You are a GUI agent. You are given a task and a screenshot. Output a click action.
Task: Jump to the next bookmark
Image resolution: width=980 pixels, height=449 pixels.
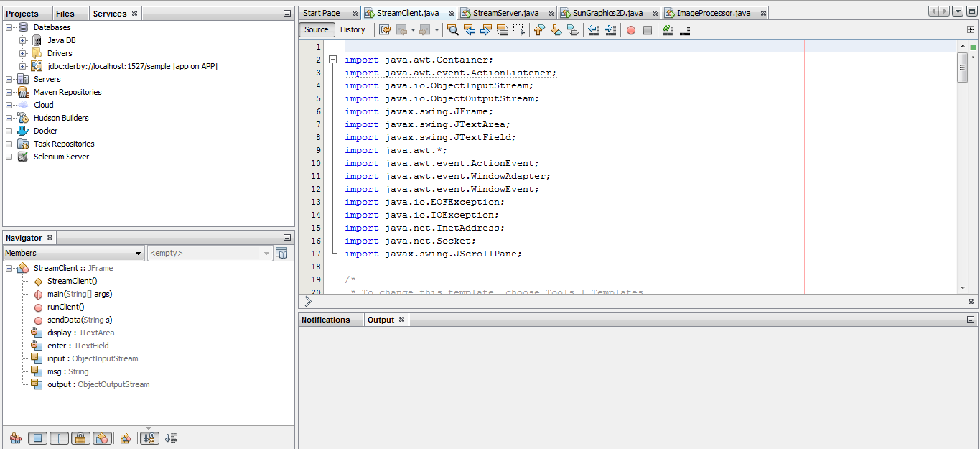(x=556, y=30)
